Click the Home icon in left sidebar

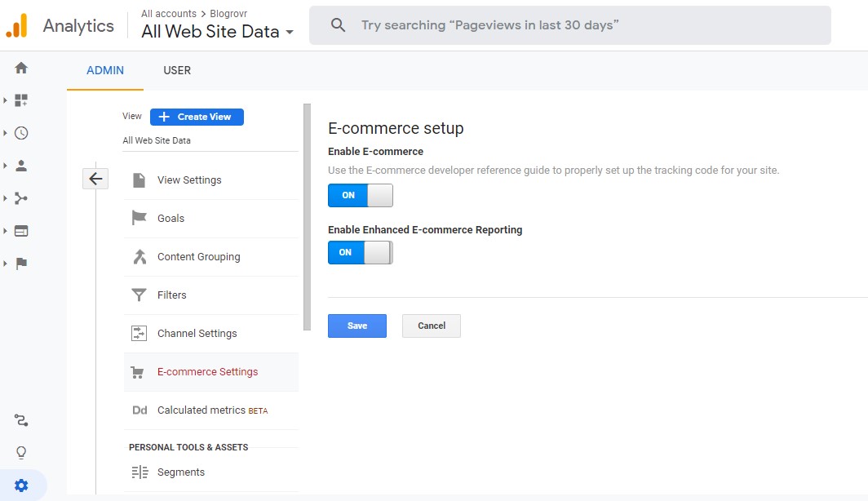[x=21, y=68]
